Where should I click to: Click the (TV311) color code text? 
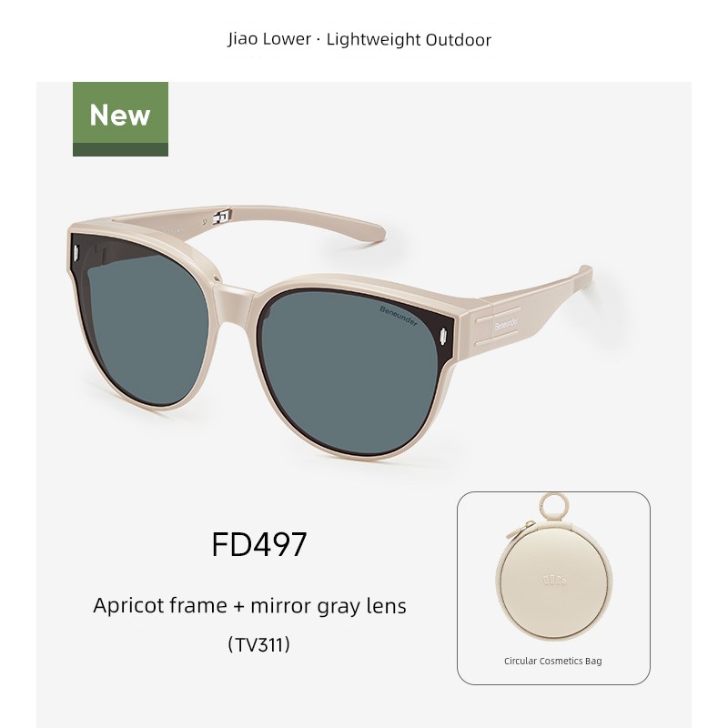[x=259, y=644]
